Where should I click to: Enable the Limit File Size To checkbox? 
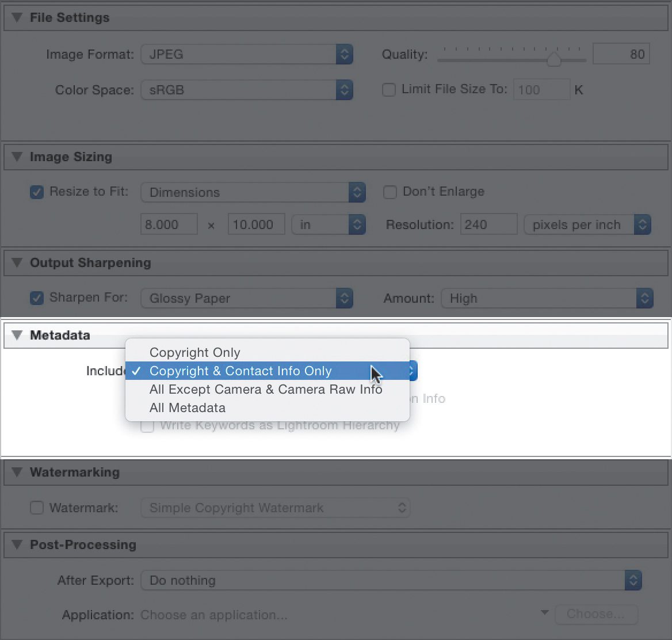coord(390,90)
